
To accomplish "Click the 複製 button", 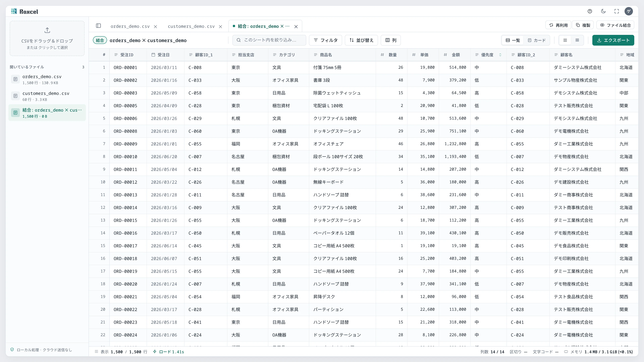I will [583, 25].
